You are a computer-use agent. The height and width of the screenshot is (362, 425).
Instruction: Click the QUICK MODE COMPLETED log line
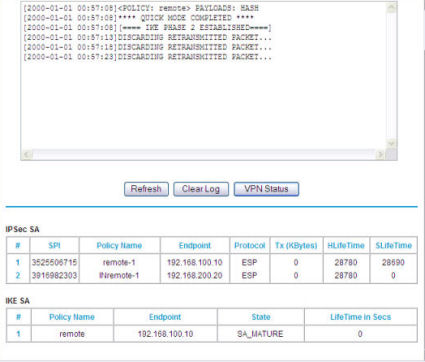[138, 18]
